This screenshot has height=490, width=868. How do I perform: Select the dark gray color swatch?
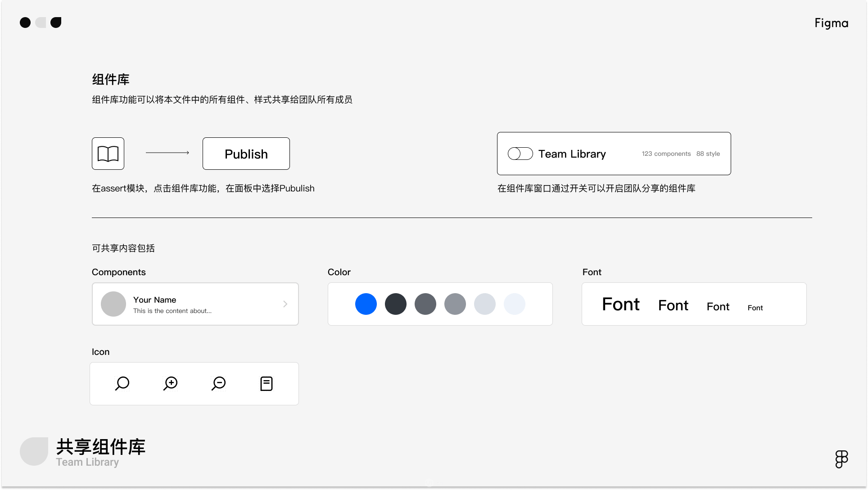pyautogui.click(x=425, y=304)
